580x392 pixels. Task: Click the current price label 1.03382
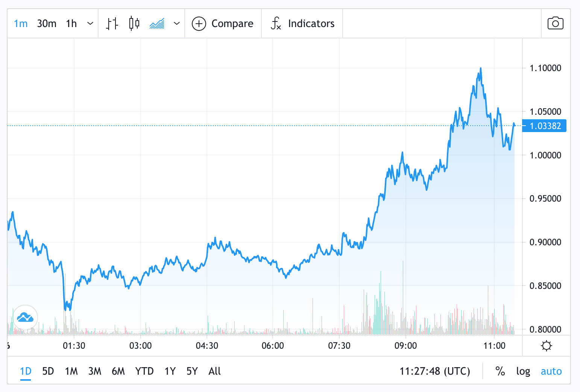(544, 126)
